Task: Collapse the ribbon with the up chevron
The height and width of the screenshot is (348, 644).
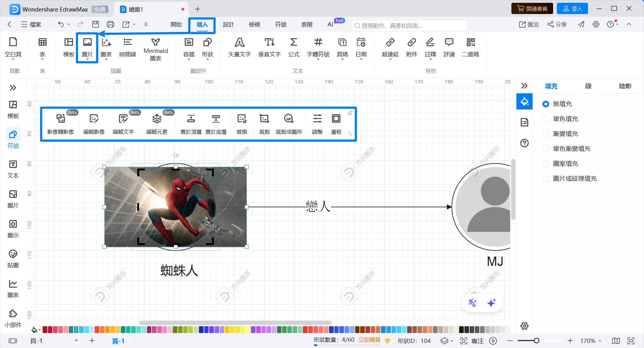Action: pos(629,24)
